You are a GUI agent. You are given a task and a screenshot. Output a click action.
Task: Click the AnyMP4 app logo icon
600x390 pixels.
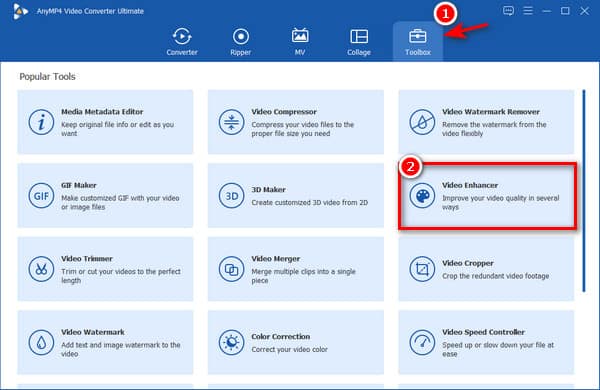(x=20, y=11)
